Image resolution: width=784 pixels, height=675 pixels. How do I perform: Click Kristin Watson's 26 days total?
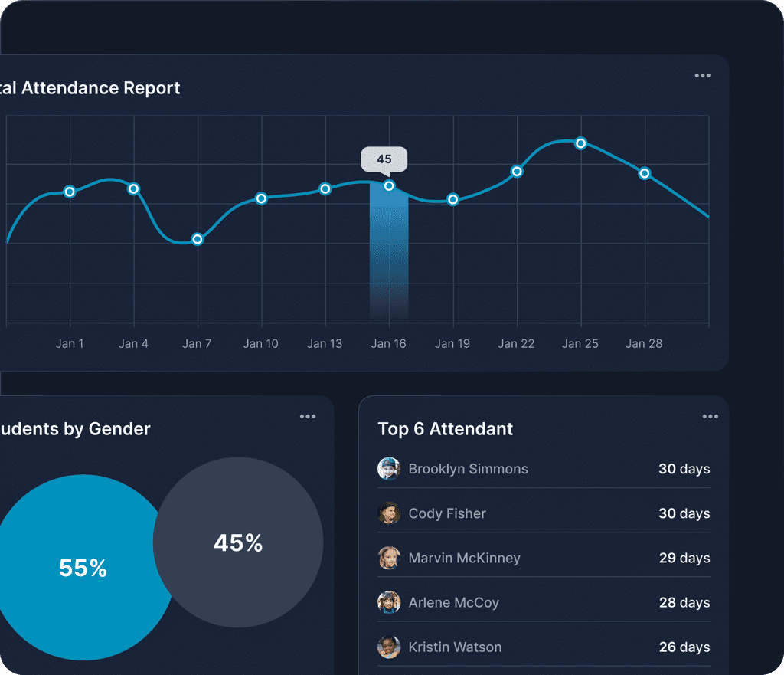tap(684, 647)
